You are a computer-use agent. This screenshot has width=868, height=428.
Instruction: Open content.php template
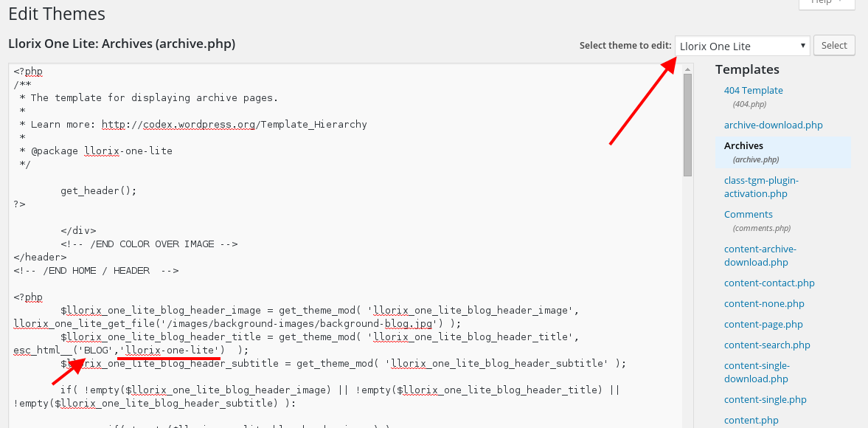click(x=751, y=420)
